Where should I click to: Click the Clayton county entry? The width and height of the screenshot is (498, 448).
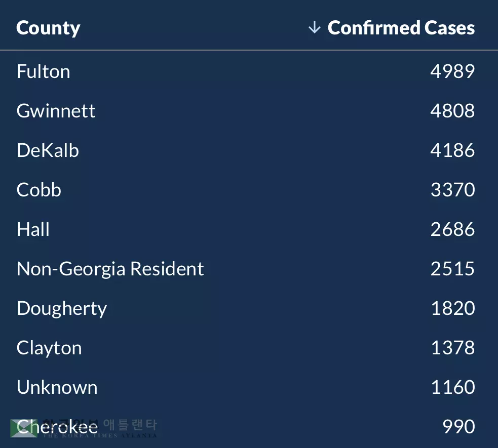pos(49,348)
